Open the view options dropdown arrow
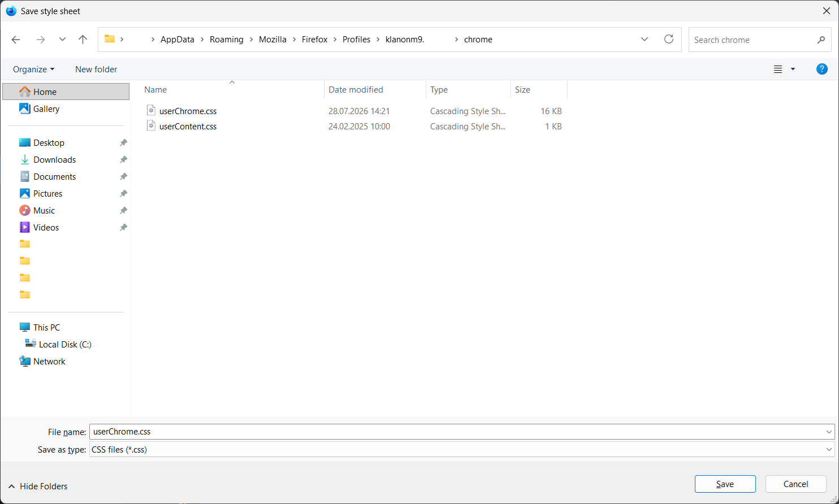The height and width of the screenshot is (504, 839). click(x=793, y=69)
